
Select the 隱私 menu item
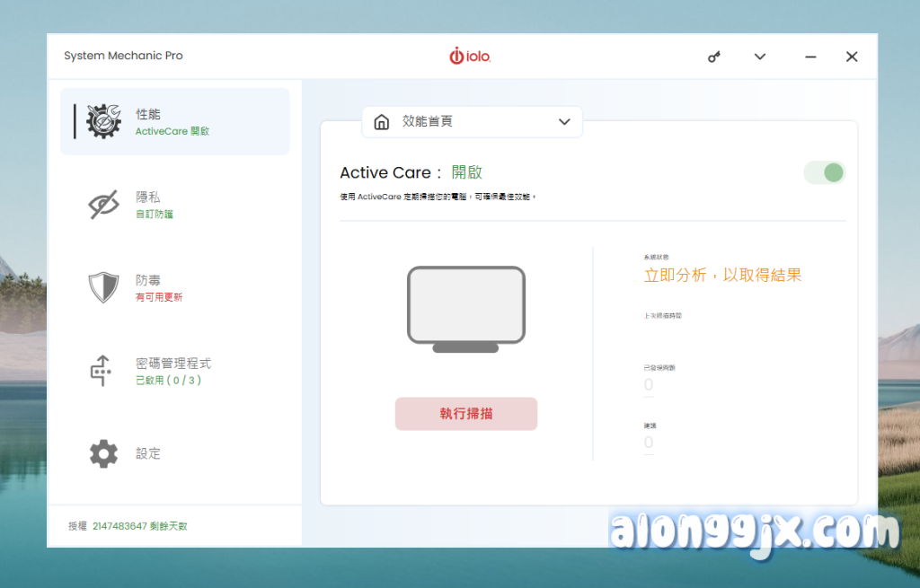click(148, 197)
